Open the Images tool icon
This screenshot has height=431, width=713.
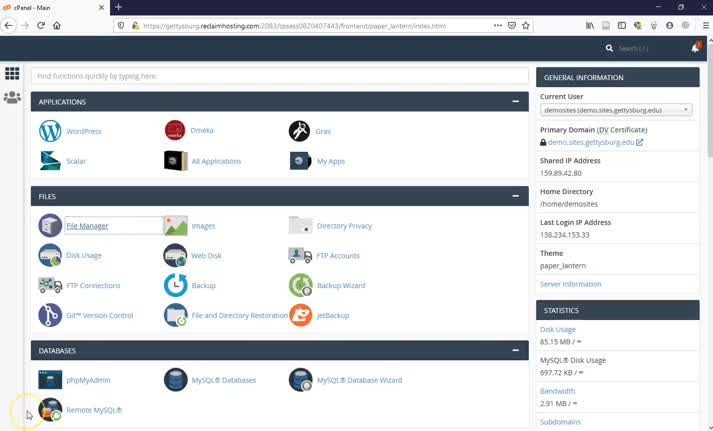(176, 226)
